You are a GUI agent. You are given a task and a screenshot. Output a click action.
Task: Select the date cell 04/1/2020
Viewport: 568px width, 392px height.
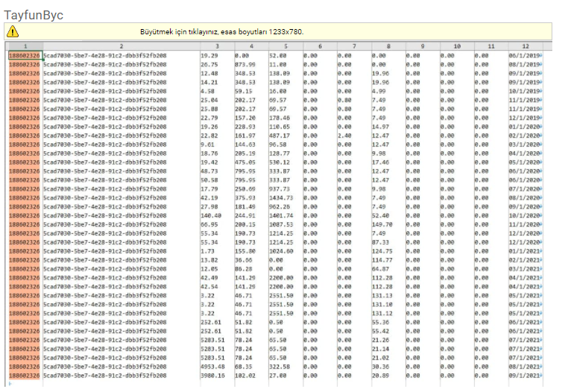pyautogui.click(x=526, y=154)
